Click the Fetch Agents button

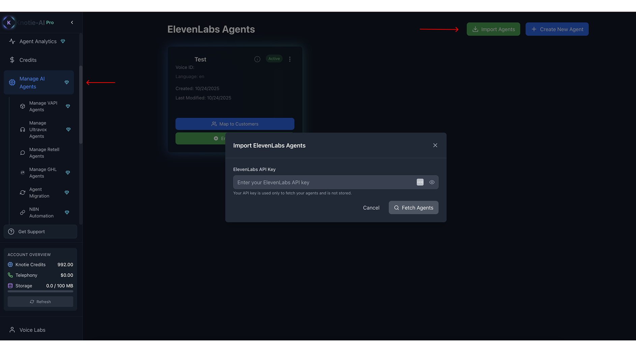tap(414, 208)
